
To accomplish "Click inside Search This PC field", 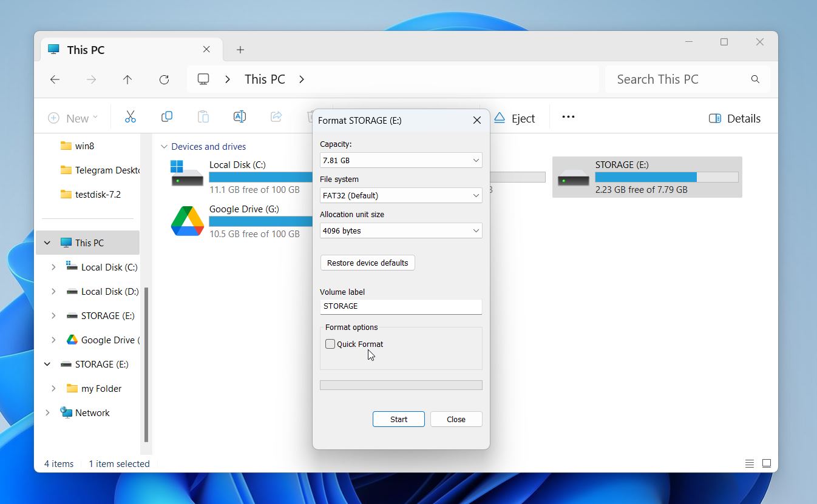I will 688,79.
